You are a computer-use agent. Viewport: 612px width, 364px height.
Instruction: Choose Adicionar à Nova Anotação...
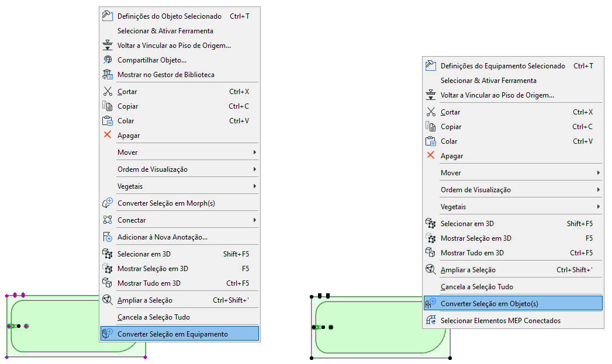tap(180, 237)
